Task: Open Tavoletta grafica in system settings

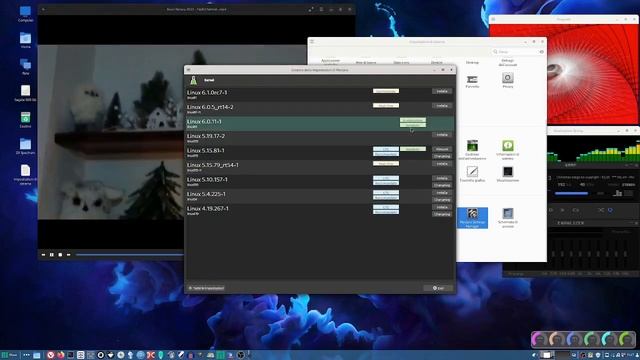Action: (472, 174)
